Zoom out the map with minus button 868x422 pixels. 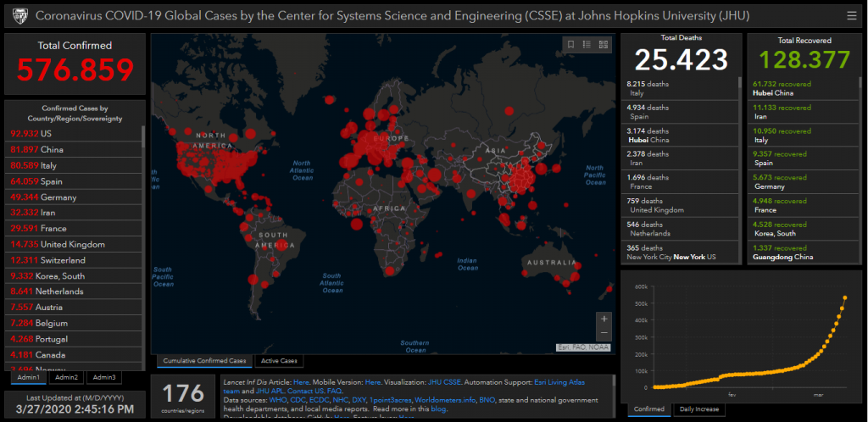click(x=604, y=334)
